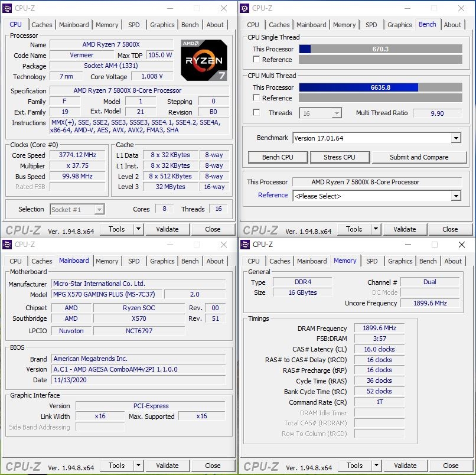This screenshot has width=476, height=475.
Task: Click the CPU-Z app icon in Memory window title bar
Action: tap(245, 245)
